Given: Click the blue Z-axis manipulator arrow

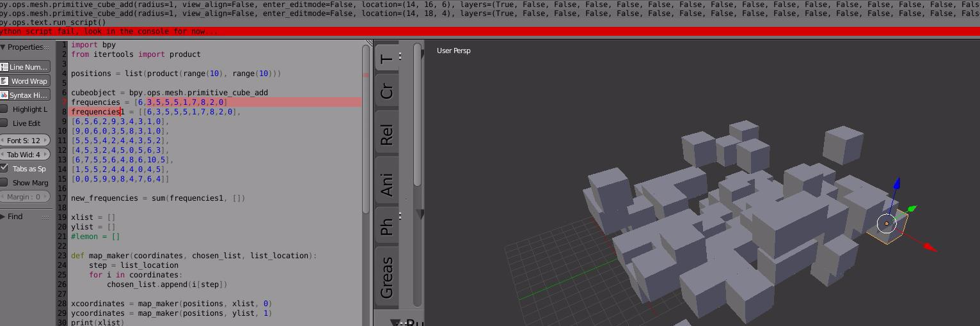Looking at the screenshot, I should click(x=896, y=185).
